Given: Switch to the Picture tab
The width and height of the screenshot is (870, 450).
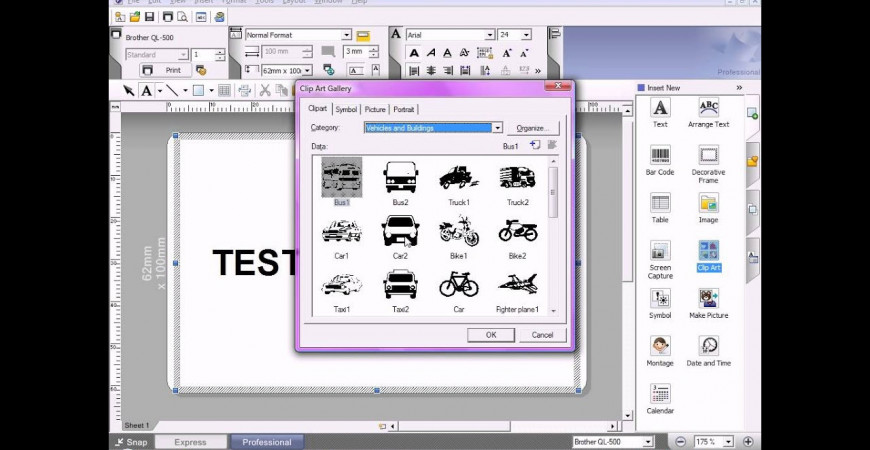Looking at the screenshot, I should (375, 109).
